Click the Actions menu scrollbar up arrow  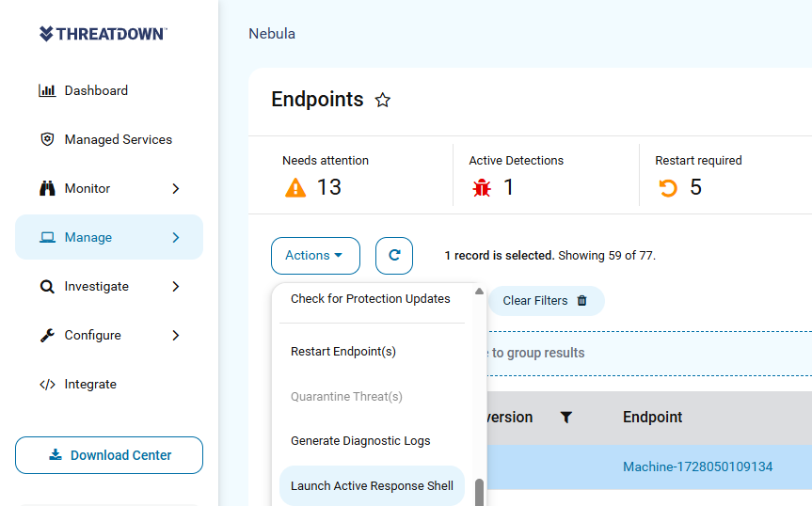click(x=480, y=292)
